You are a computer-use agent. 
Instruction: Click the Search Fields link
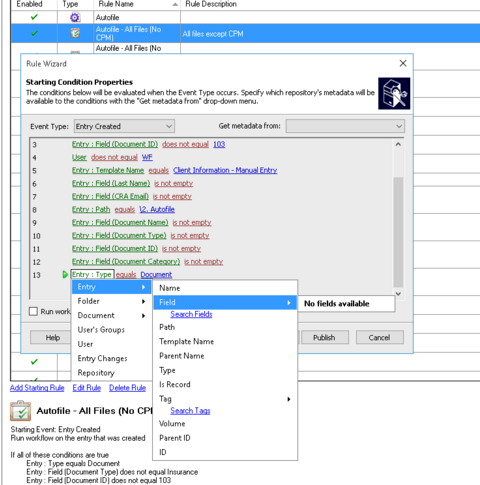pyautogui.click(x=191, y=314)
